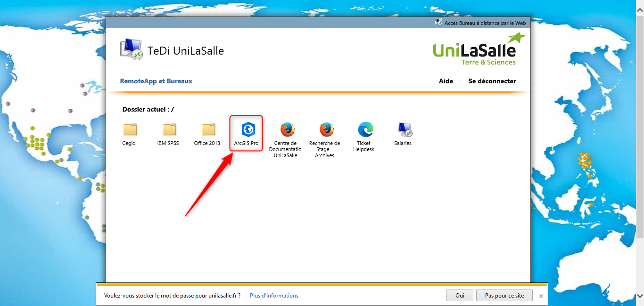
Task: Launch Ticket Helpdesk in Edge
Action: (x=364, y=137)
